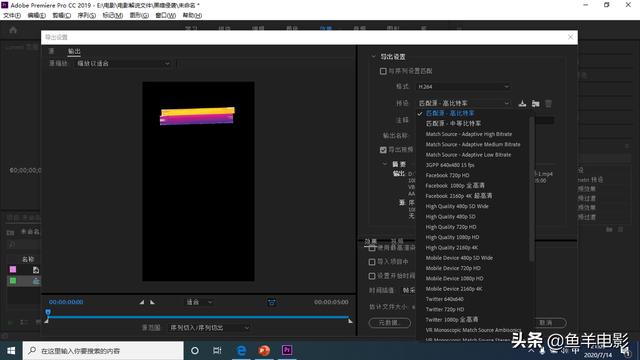The width and height of the screenshot is (640, 360).
Task: Click the Save Preset icon
Action: click(522, 103)
